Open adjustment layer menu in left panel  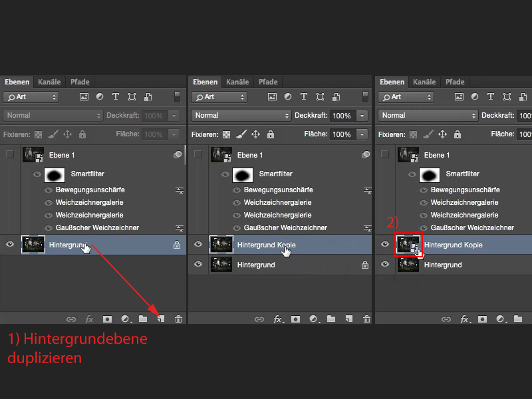click(x=126, y=319)
